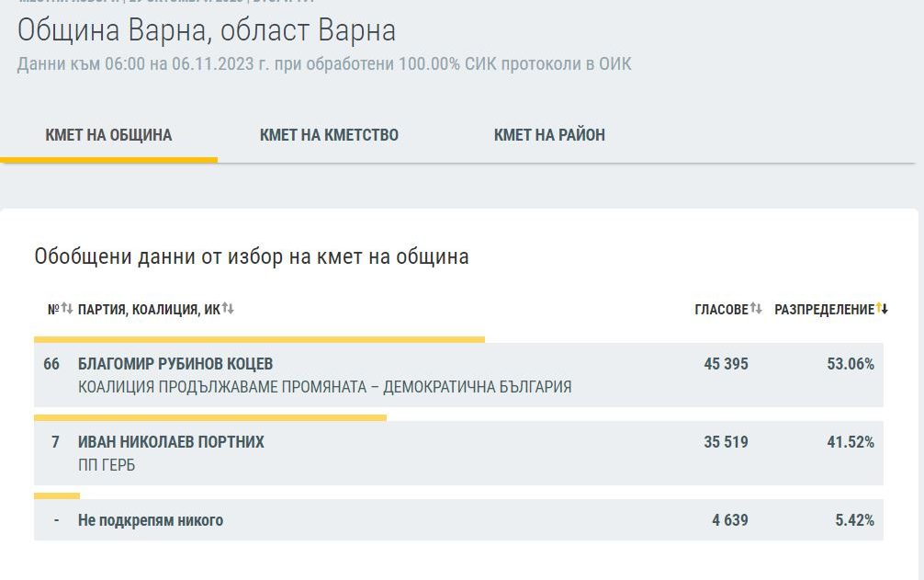Viewport: 924px width, 580px height.
Task: Click sort arrows next to ПАРТИЯ, КОАЛИЦИЯ, ИК
Action: click(x=228, y=309)
